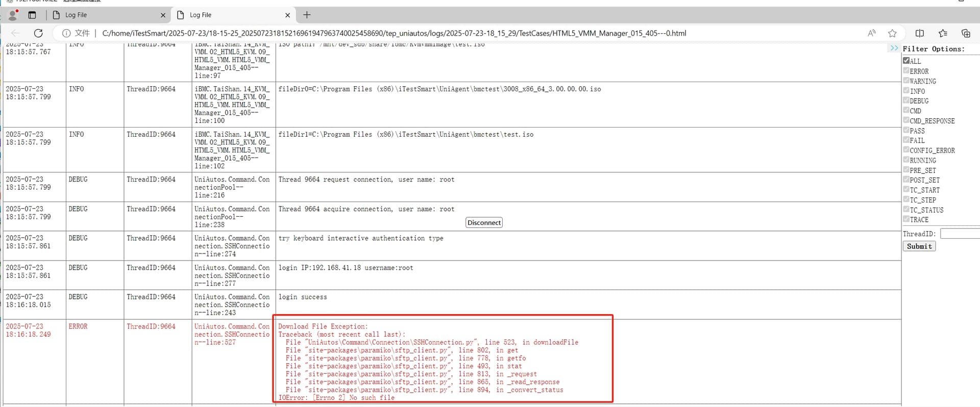The width and height of the screenshot is (980, 407).
Task: Collapse the Filter Options panel arrows
Action: [x=894, y=48]
